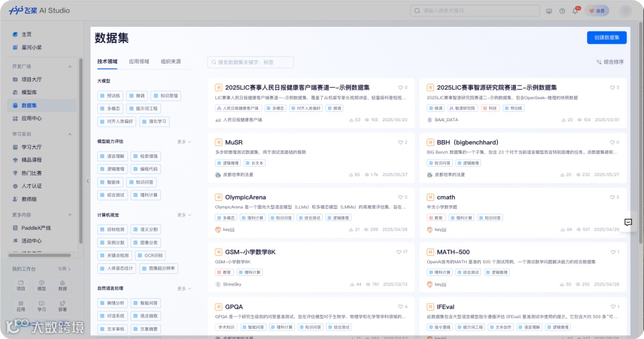This screenshot has width=644, height=339.
Task: Like the GSM-小学数学8K dataset heart
Action: tap(398, 252)
